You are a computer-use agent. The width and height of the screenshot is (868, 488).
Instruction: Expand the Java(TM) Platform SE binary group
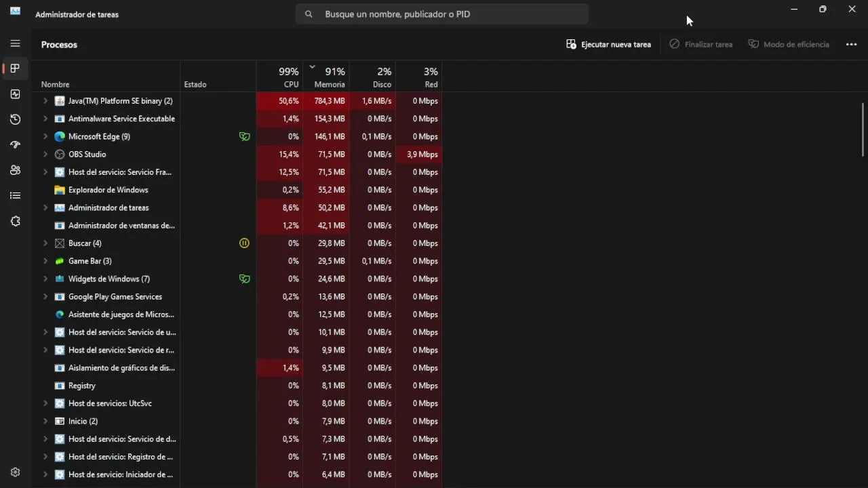click(45, 101)
